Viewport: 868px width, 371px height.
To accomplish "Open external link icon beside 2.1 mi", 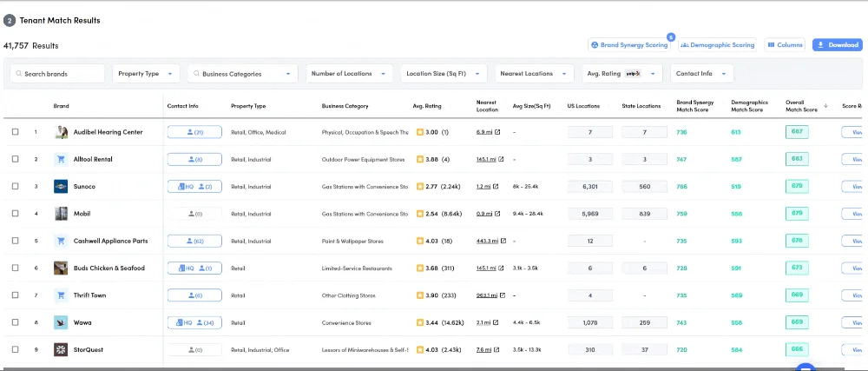I will [496, 322].
